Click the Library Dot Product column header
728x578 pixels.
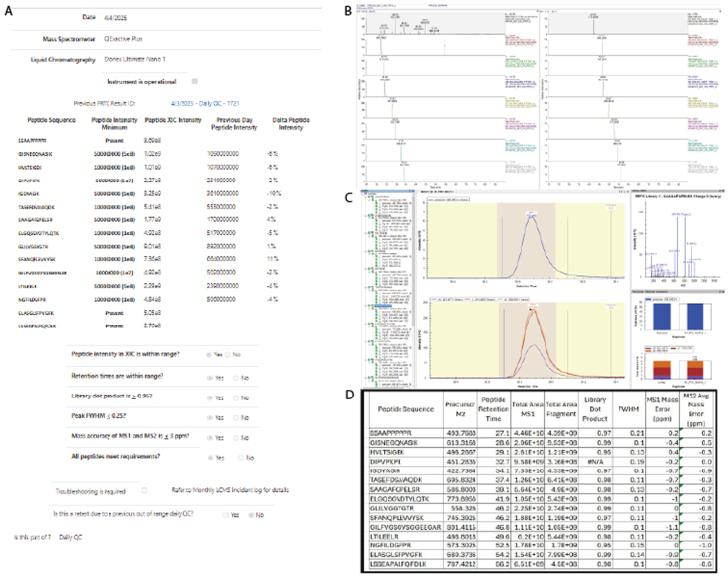click(x=595, y=409)
